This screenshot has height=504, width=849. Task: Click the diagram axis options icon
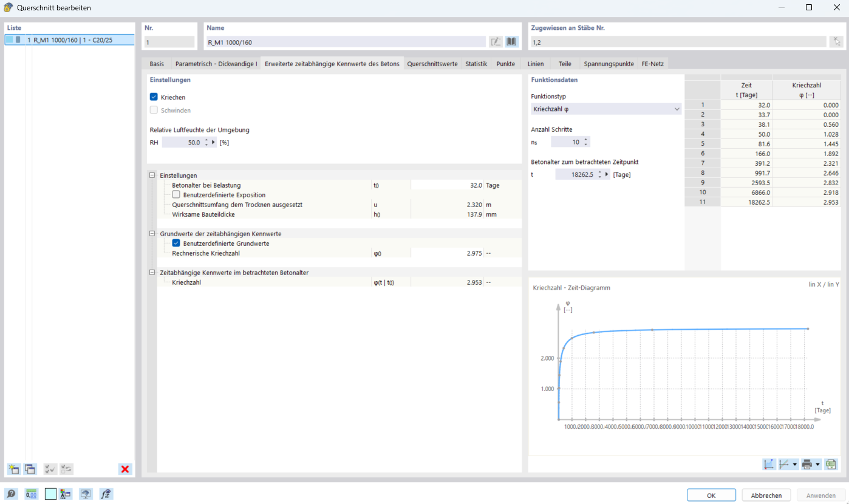(785, 464)
